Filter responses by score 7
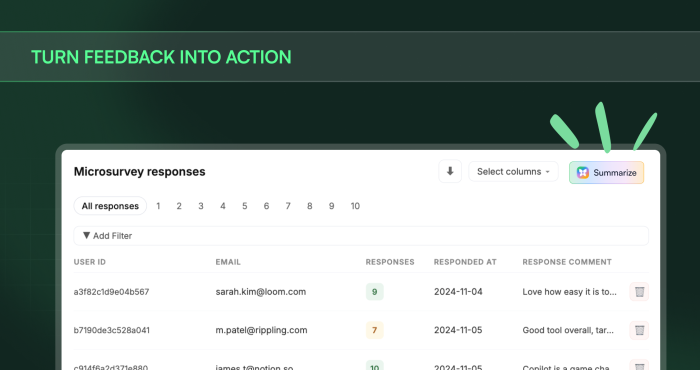The height and width of the screenshot is (370, 700). point(288,206)
